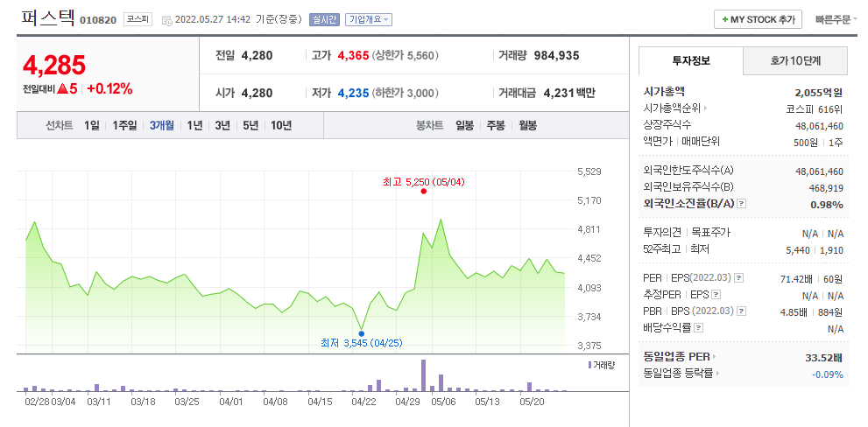Viewport: 868px width, 427px height.
Task: Switch to the 투자정보 tab
Action: point(691,61)
